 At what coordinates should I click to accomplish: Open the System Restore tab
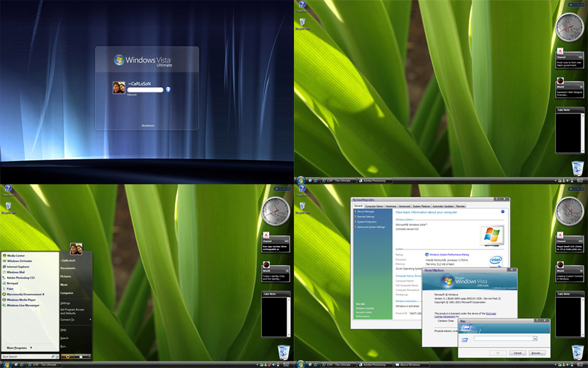[420, 206]
